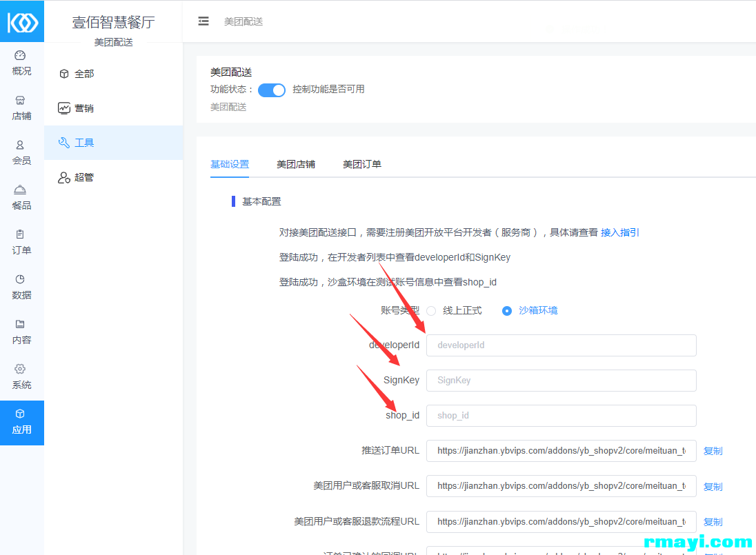
Task: Click the blue logo icon in sidebar
Action: (x=22, y=21)
